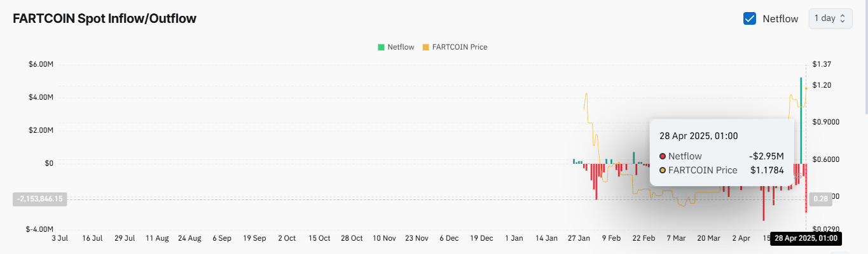Click the green Netflow legend square
The image size is (868, 254).
tap(381, 47)
